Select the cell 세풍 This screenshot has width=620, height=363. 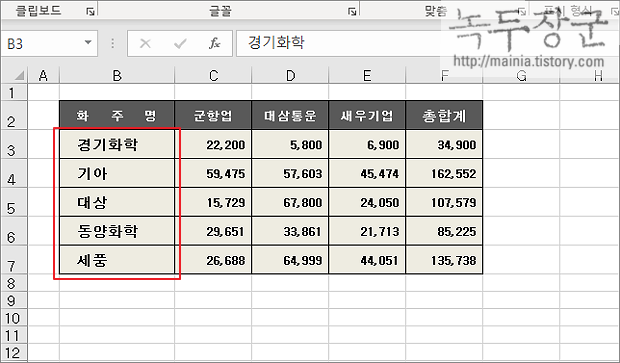tap(117, 260)
